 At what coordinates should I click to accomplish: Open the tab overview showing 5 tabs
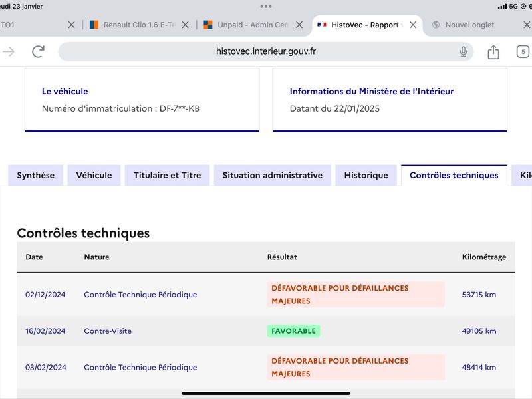pos(523,52)
